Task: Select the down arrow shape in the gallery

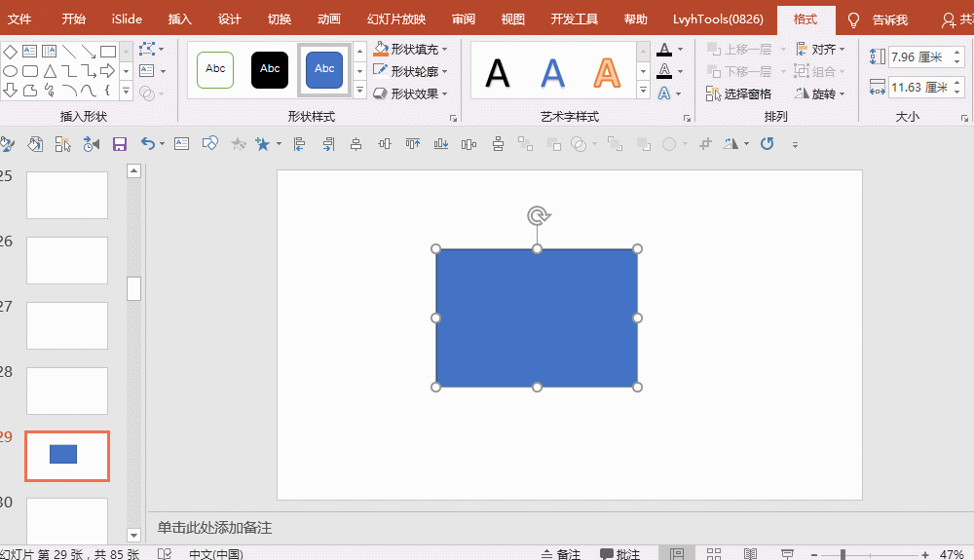Action: pyautogui.click(x=10, y=91)
